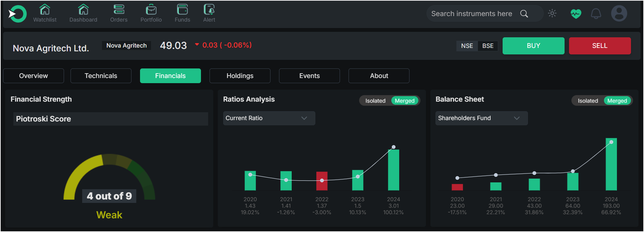Click the green BUY button
Image resolution: width=644 pixels, height=232 pixels.
pyautogui.click(x=533, y=46)
